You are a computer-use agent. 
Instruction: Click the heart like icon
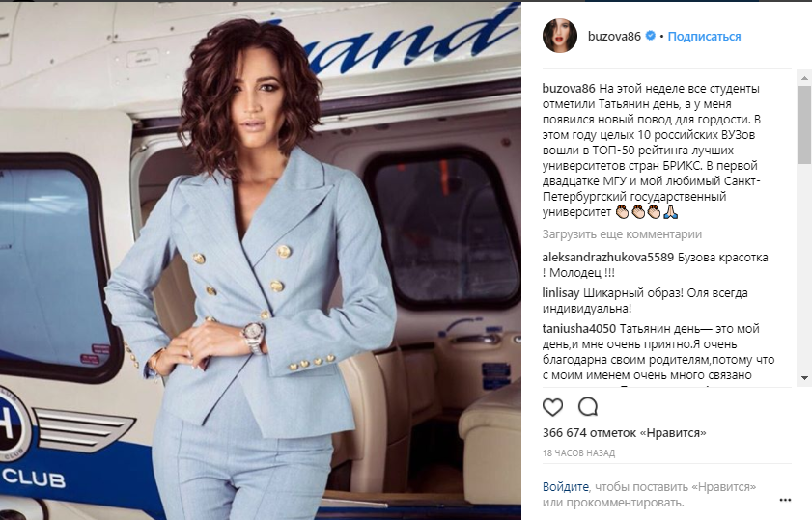pos(552,407)
